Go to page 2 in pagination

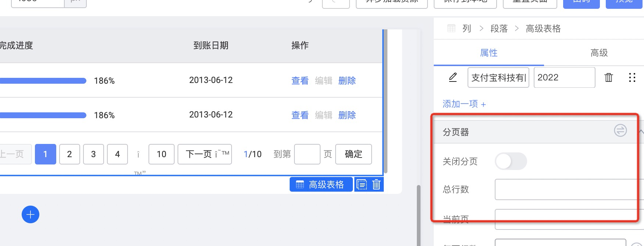tap(69, 154)
